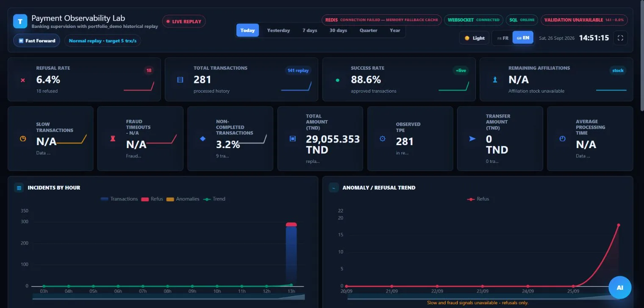Screen dimensions: 644x308
Task: Click the 3.2% non-completed value
Action: [228, 144]
